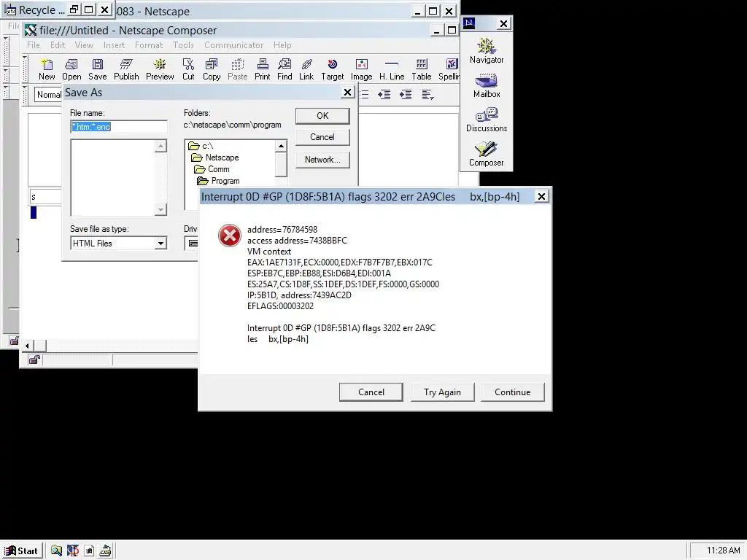Close the Interrupt 0D error dialog
This screenshot has height=560, width=747.
541,196
